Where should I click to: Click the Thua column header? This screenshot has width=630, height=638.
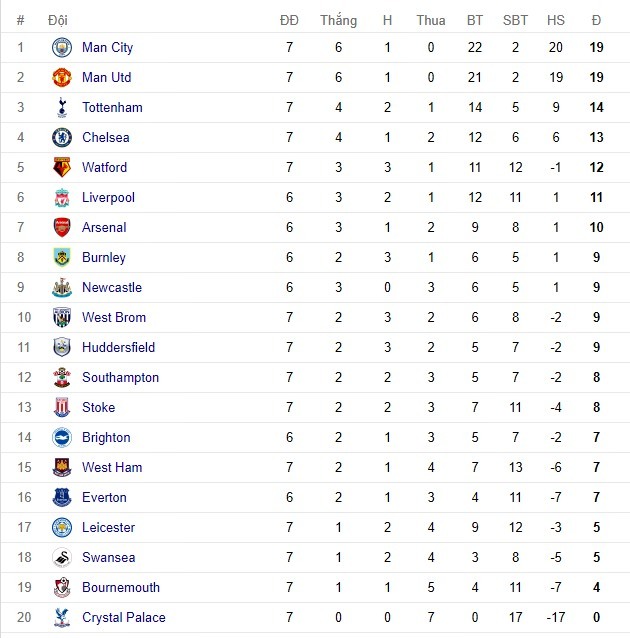[431, 20]
